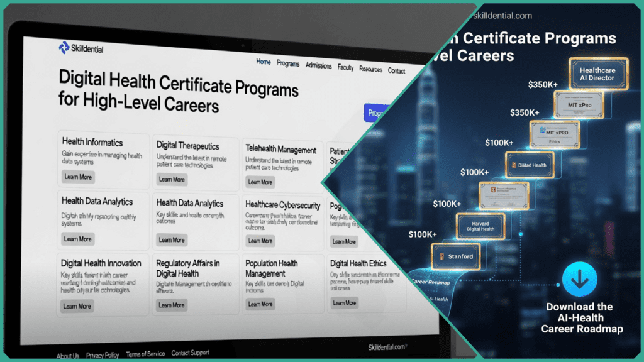Select the Harvard Digital Health badge
The width and height of the screenshot is (644, 362).
[480, 226]
